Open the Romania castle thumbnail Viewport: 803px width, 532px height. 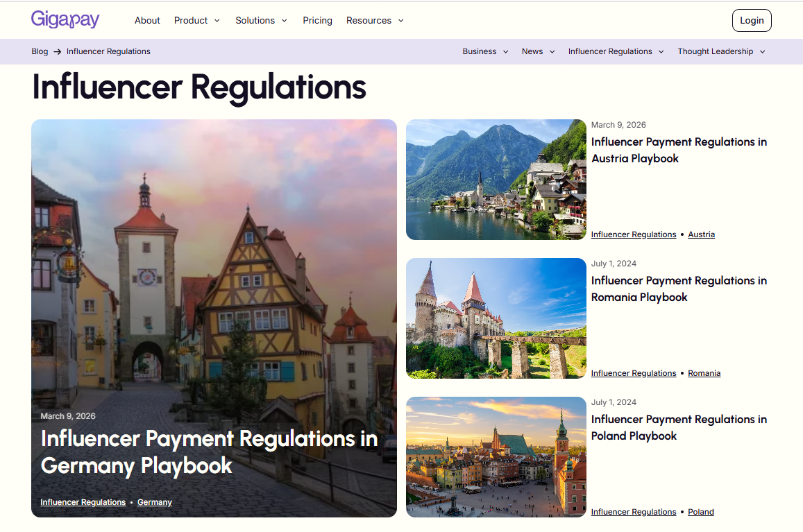click(x=496, y=318)
